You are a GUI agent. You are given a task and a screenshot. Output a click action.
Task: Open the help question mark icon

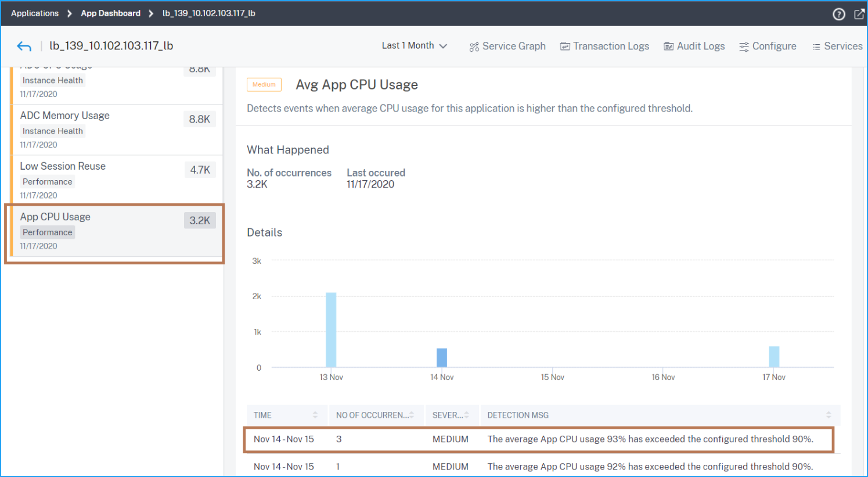pyautogui.click(x=839, y=14)
